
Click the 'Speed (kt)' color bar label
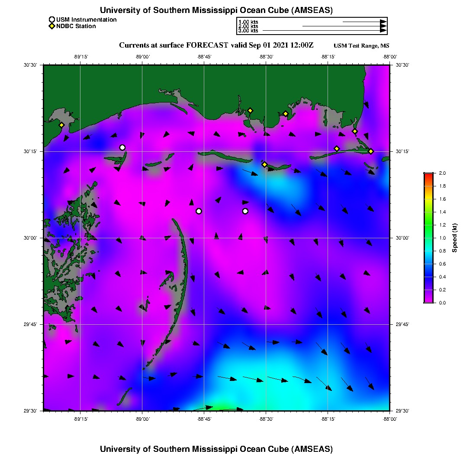pos(454,238)
